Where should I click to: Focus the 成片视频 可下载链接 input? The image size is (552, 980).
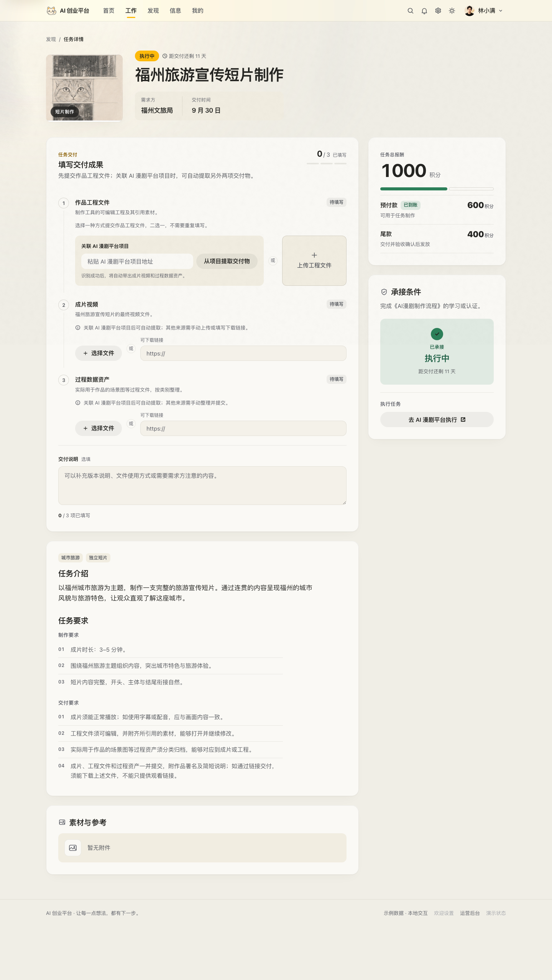point(243,353)
